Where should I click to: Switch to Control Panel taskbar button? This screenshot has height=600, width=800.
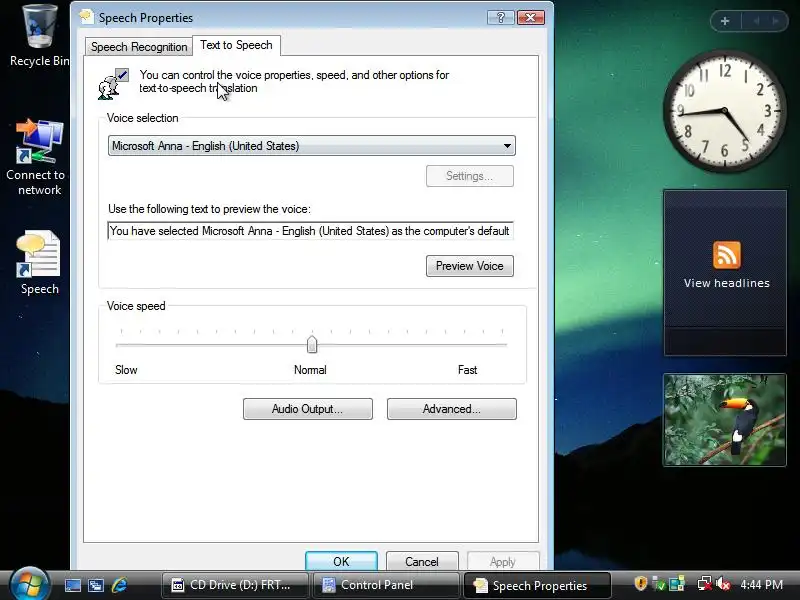[386, 585]
